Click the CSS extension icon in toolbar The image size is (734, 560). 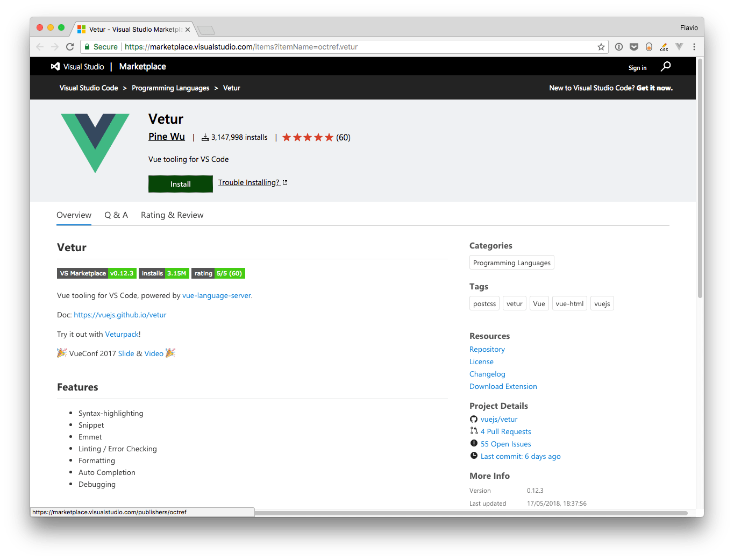664,47
